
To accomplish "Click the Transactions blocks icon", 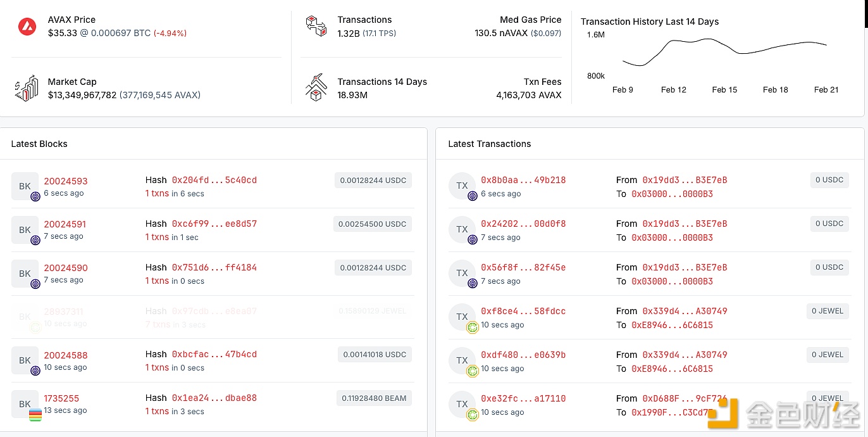I will click(x=316, y=26).
